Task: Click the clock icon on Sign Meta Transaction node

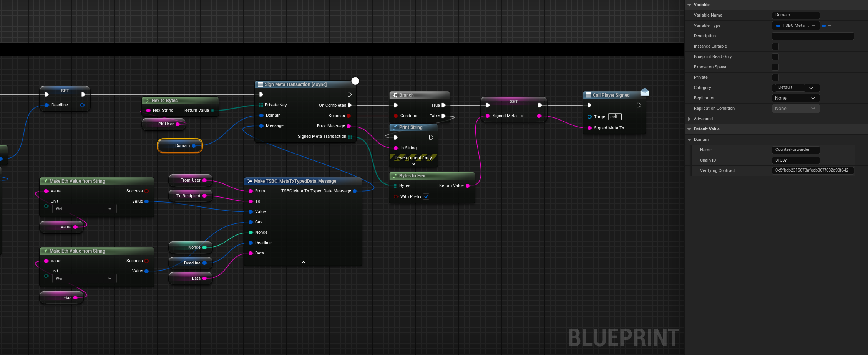Action: pos(355,81)
